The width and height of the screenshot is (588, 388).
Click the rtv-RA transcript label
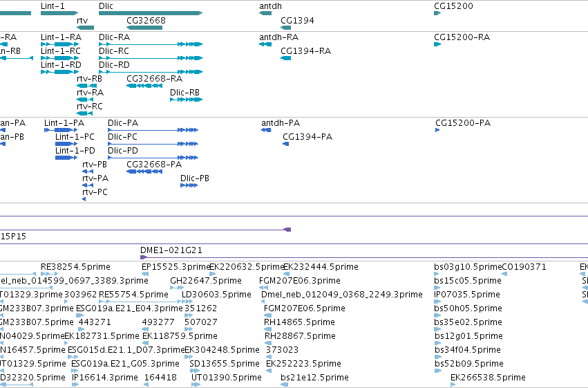click(90, 92)
